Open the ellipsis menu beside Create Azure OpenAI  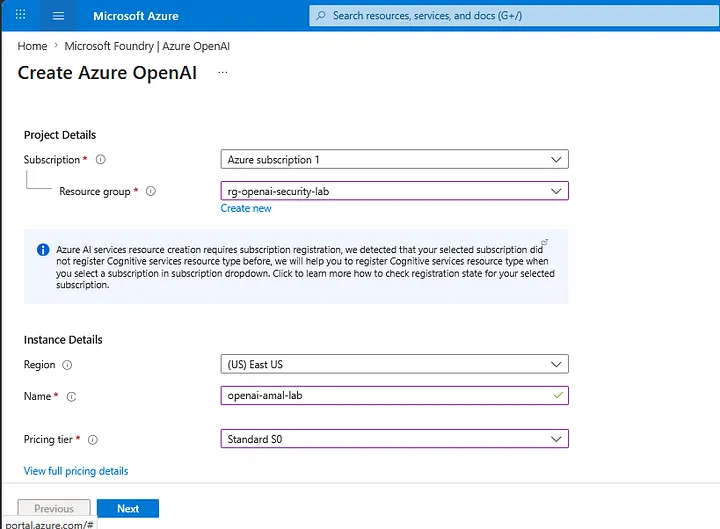coord(223,73)
